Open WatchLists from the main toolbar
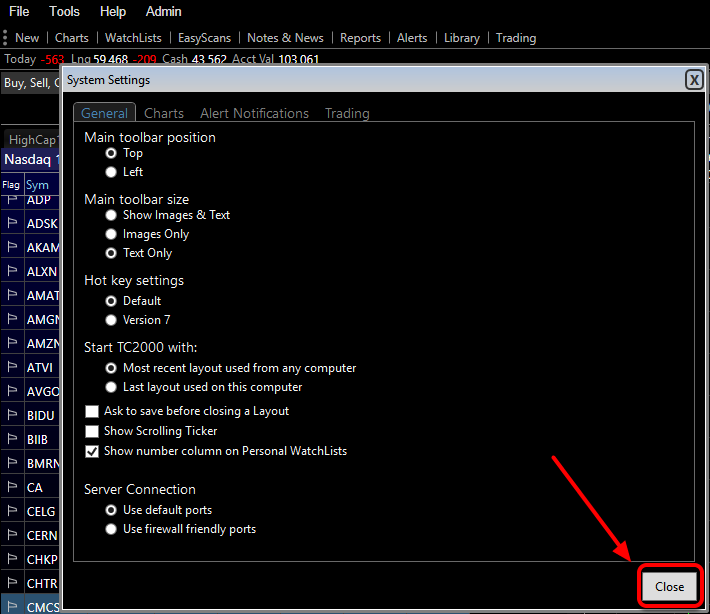Screen dimensions: 710x614 tap(133, 38)
